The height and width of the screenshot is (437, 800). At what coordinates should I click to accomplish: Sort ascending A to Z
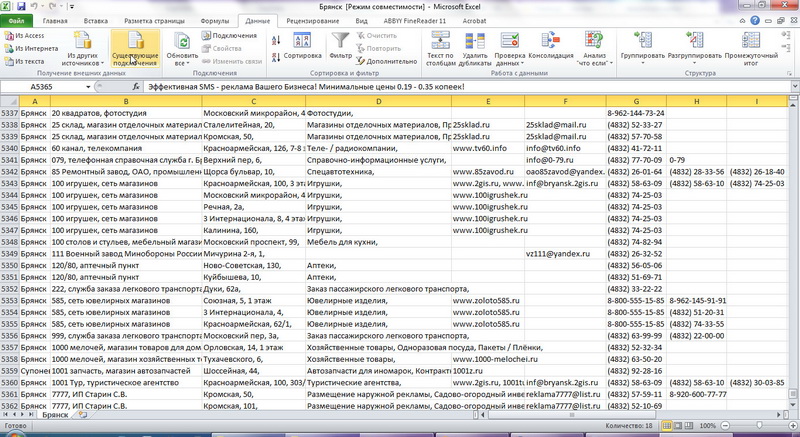(276, 40)
